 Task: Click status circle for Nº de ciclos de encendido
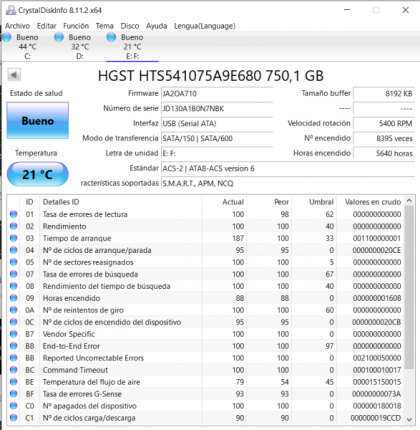(x=14, y=322)
